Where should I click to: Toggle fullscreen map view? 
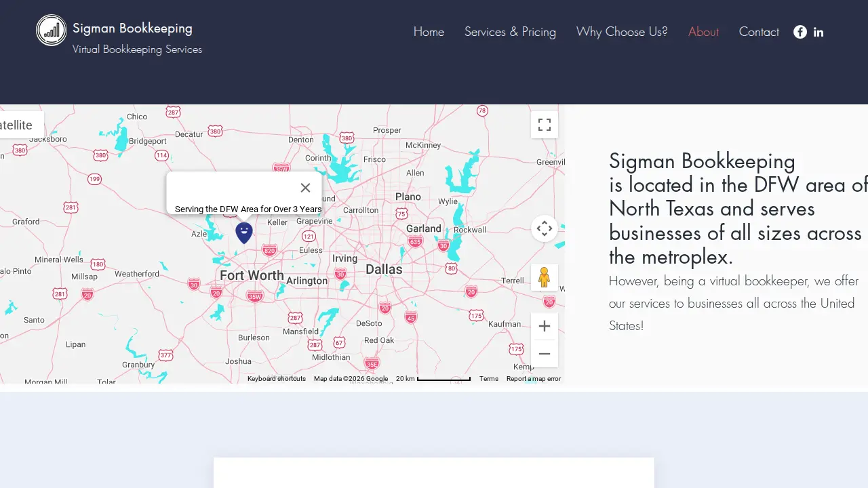[x=545, y=125]
